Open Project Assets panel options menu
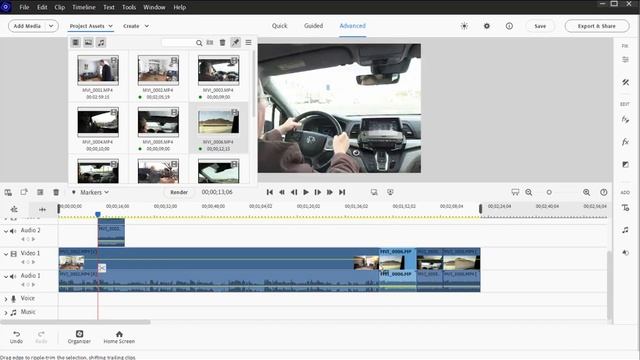Image resolution: width=640 pixels, height=360 pixels. (248, 42)
